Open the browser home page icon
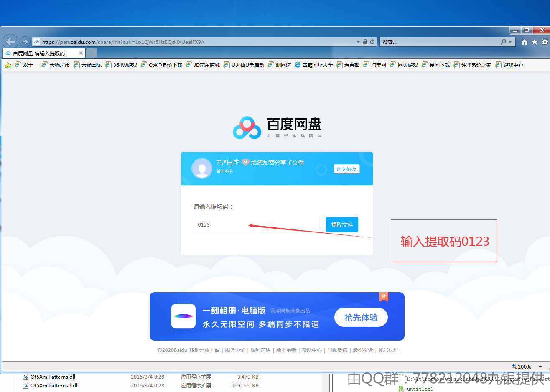Image resolution: width=550 pixels, height=392 pixels. coord(525,42)
